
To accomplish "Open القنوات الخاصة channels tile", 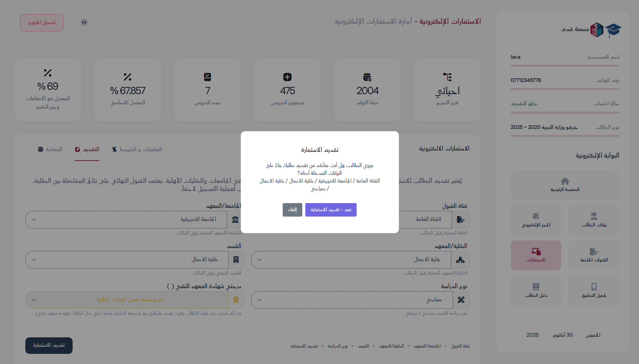I will coord(594,255).
